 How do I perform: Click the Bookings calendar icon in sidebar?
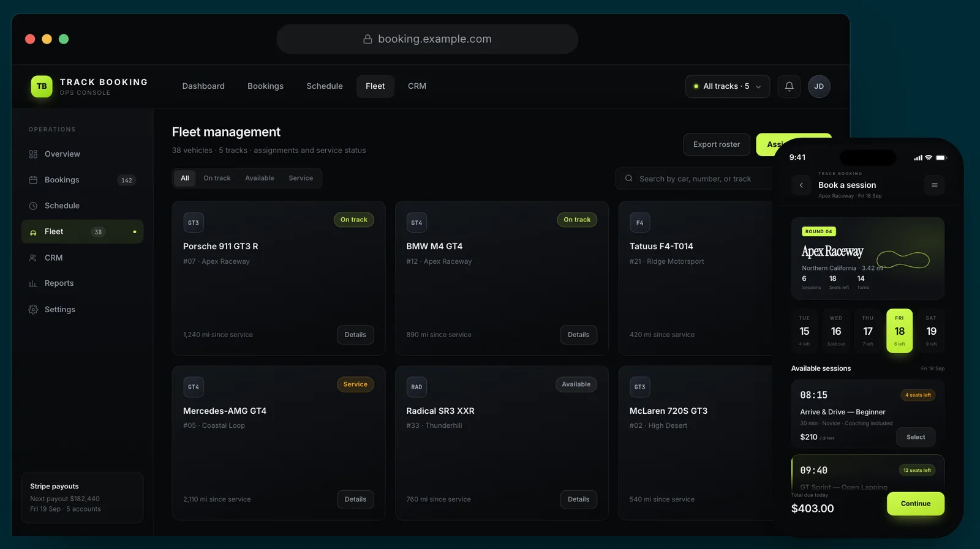tap(33, 180)
